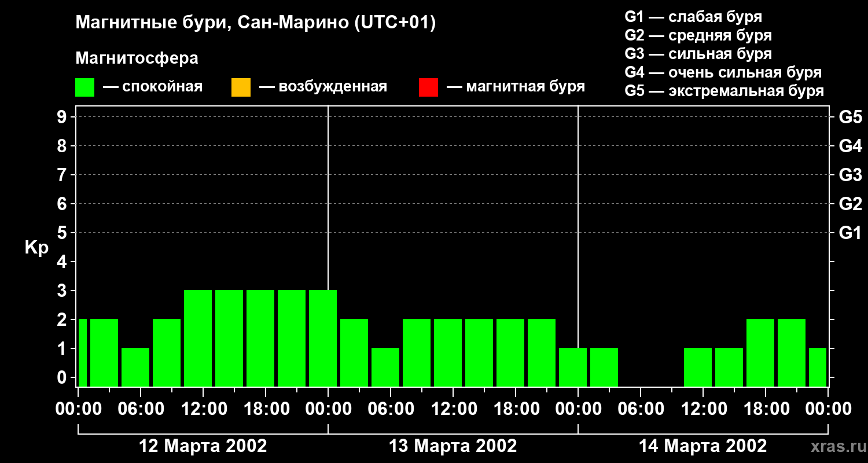
Task: Click the last narrow Kp 1 bar on 14 March
Action: [818, 367]
